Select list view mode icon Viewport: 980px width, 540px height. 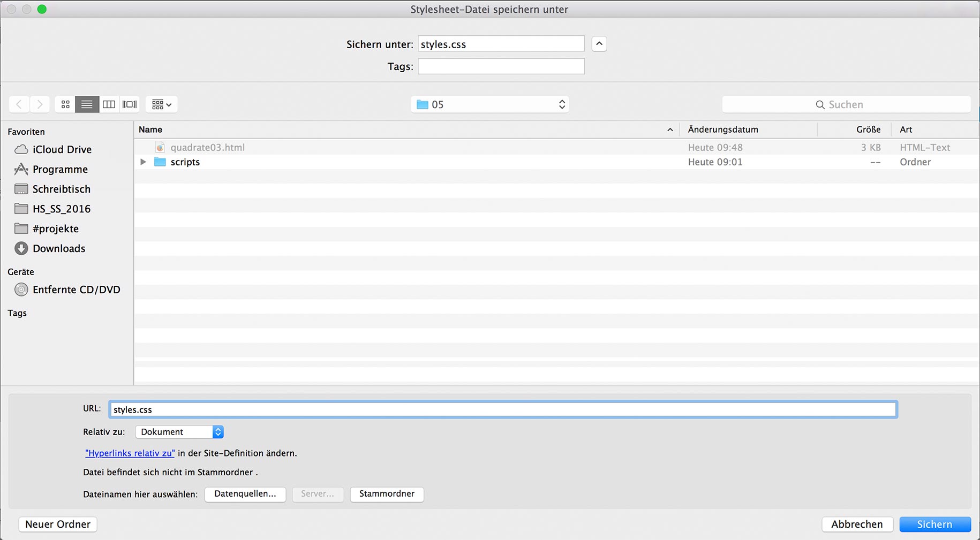tap(87, 104)
